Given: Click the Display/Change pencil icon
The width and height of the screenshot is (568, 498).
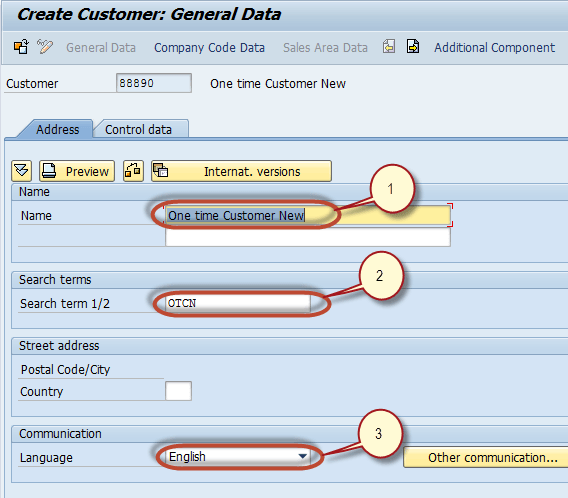Looking at the screenshot, I should (45, 47).
